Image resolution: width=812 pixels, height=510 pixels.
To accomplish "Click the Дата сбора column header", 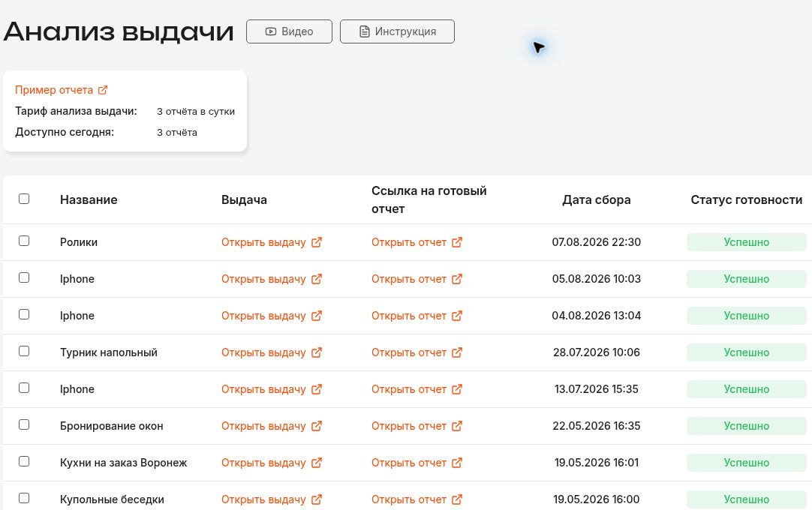I will coord(597,199).
